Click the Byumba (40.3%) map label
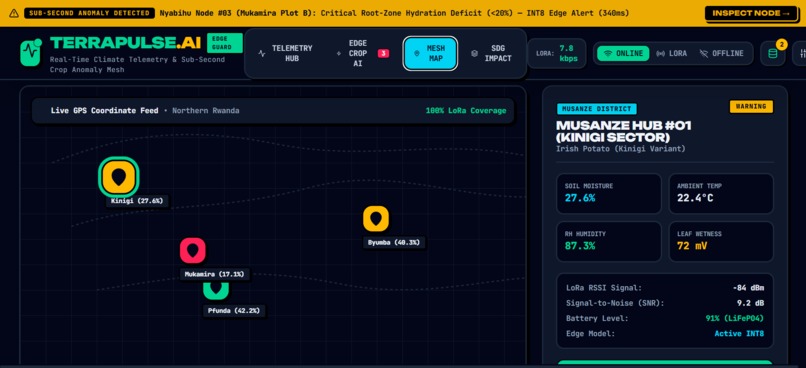Image resolution: width=806 pixels, height=368 pixels. [394, 242]
